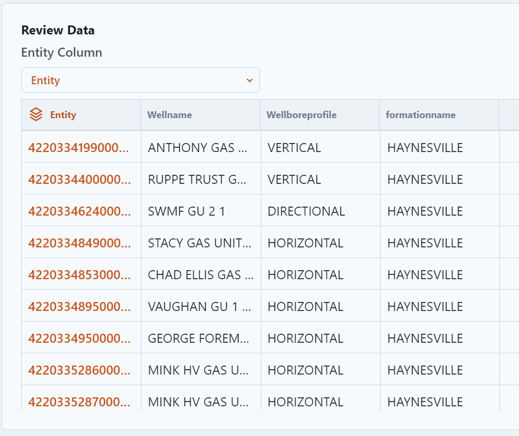Open entity link 4220334895000...
519x436 pixels.
pos(79,306)
